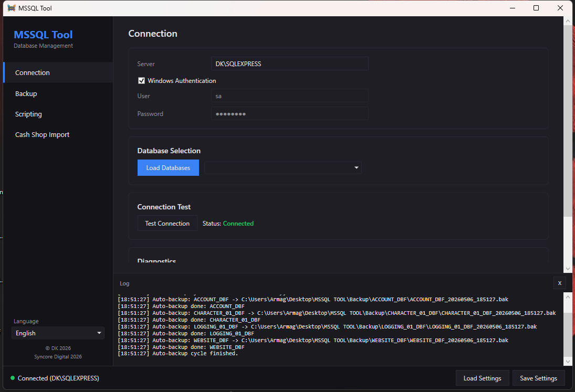
Task: Click the green connection status dot
Action: click(x=13, y=378)
